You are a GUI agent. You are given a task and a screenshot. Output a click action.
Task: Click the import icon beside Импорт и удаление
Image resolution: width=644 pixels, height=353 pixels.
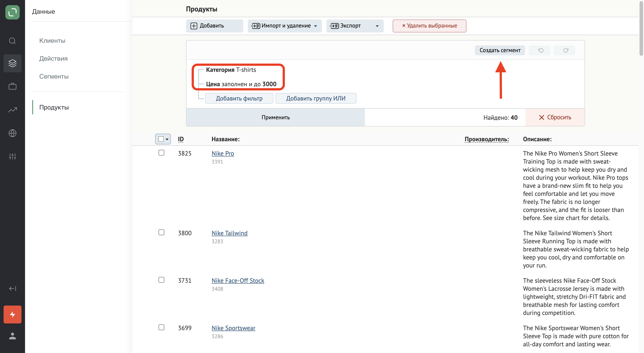tap(256, 26)
